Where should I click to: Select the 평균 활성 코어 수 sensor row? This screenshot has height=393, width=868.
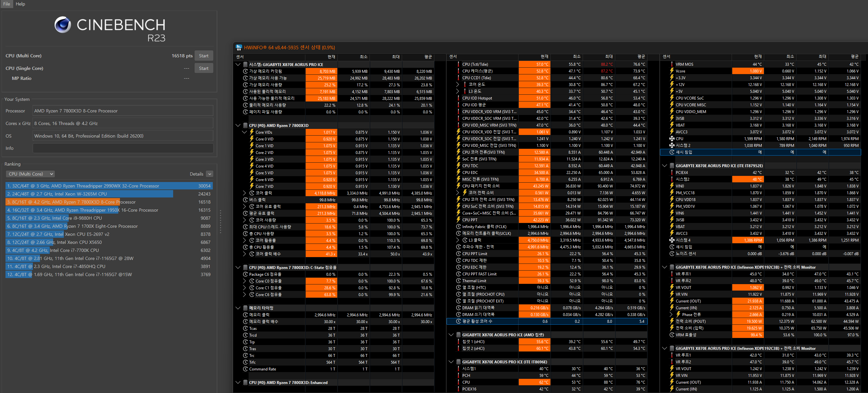pos(547,321)
